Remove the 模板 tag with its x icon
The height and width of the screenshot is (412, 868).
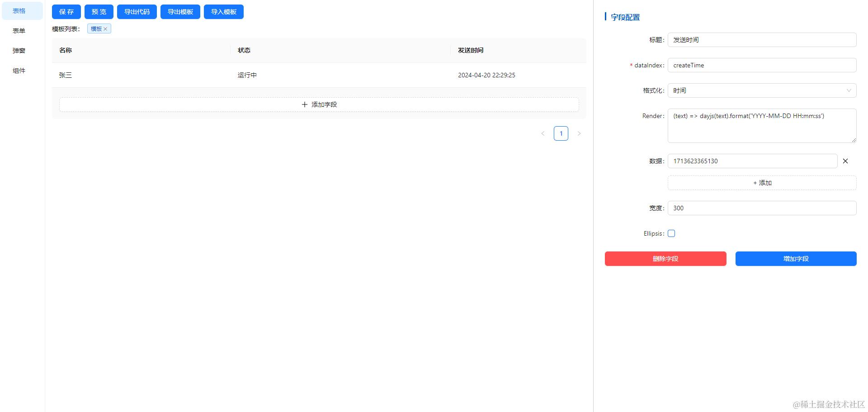coord(105,29)
